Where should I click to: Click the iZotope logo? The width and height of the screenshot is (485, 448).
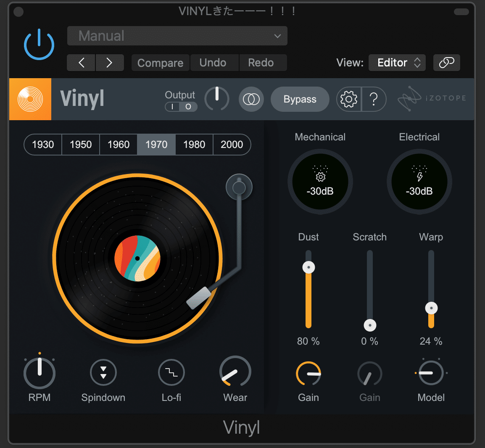[432, 98]
